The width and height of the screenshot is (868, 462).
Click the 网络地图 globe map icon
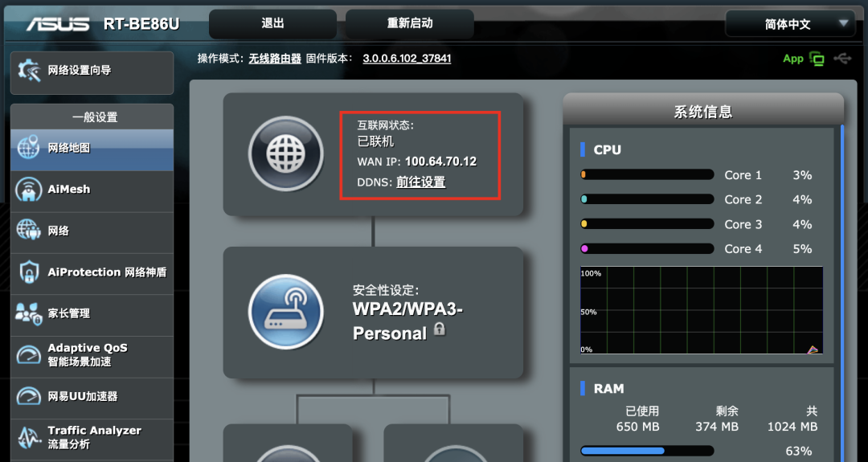pos(28,148)
